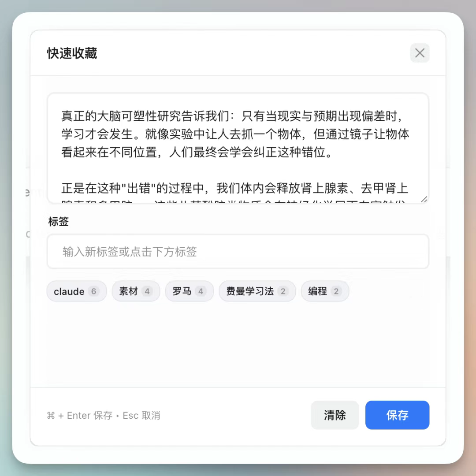Click the ⌘ + Enter 保存 shortcut hint text
The image size is (476, 476).
pos(79,415)
